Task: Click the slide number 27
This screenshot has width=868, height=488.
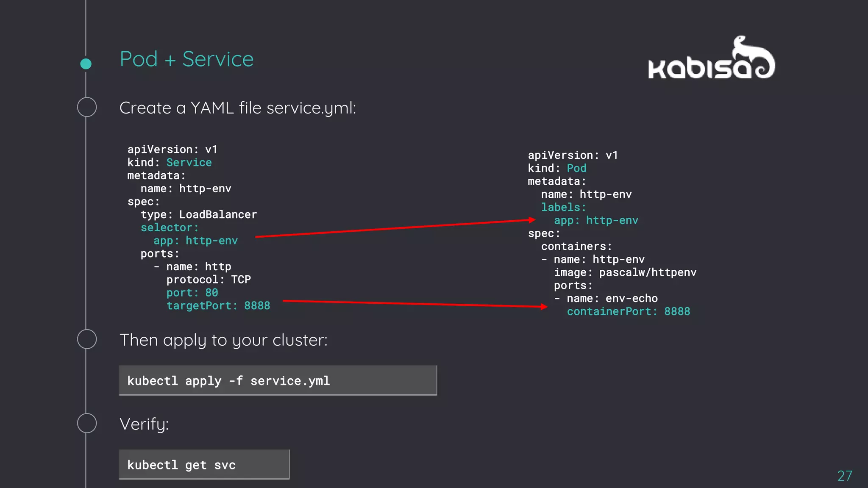Action: coord(845,476)
